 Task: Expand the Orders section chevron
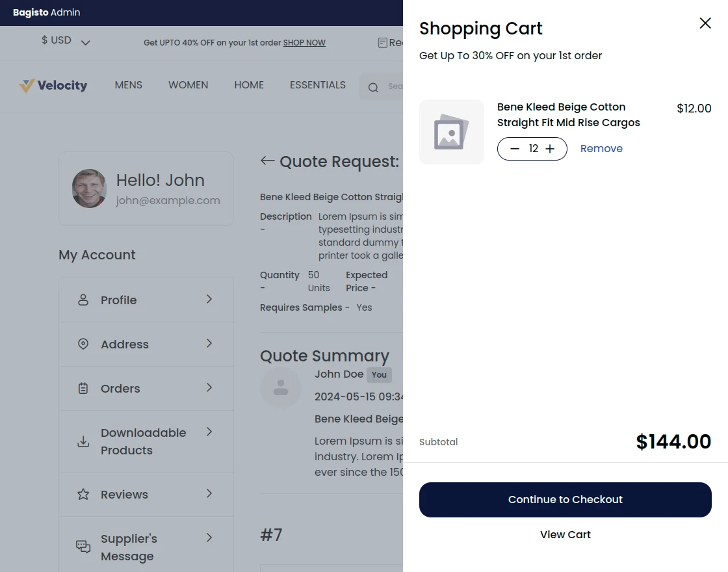(209, 387)
